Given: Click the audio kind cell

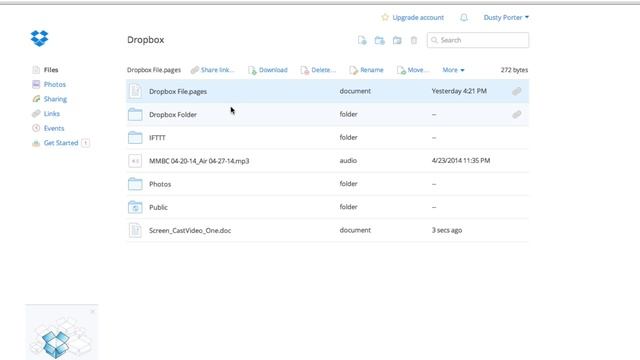Looking at the screenshot, I should [x=348, y=161].
